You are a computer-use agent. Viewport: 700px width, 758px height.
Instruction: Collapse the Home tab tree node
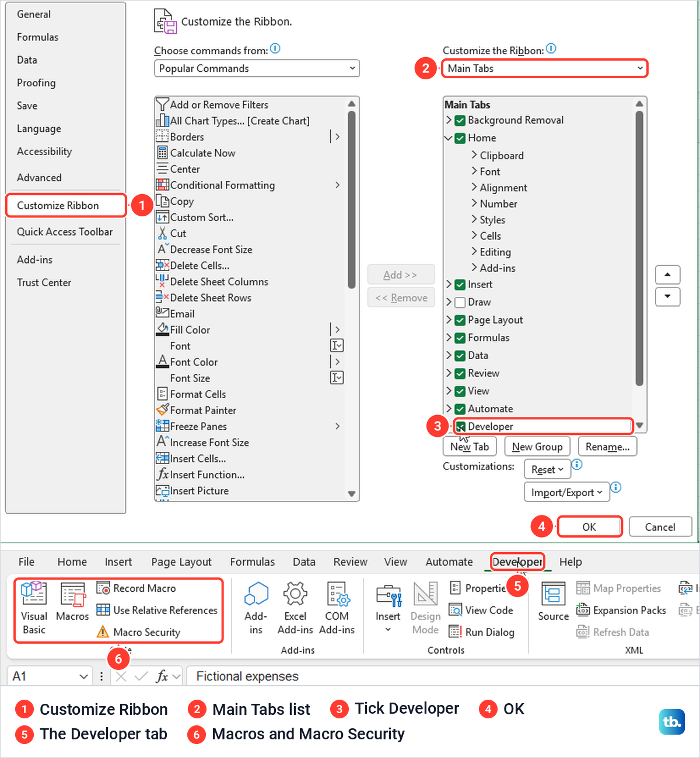[449, 138]
